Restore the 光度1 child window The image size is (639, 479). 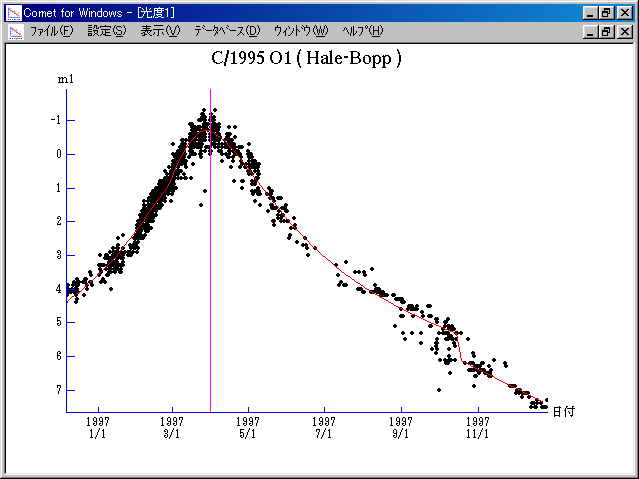coord(606,32)
